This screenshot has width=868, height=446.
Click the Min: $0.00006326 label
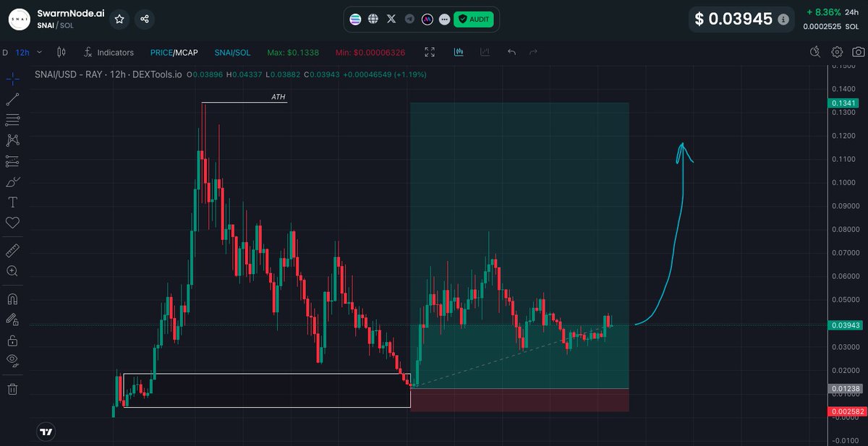coord(370,53)
